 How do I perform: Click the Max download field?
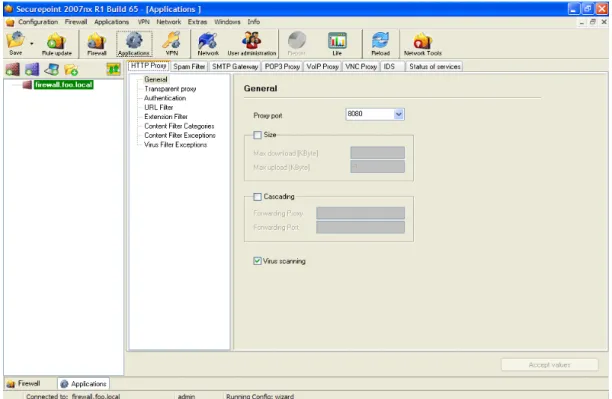click(377, 153)
